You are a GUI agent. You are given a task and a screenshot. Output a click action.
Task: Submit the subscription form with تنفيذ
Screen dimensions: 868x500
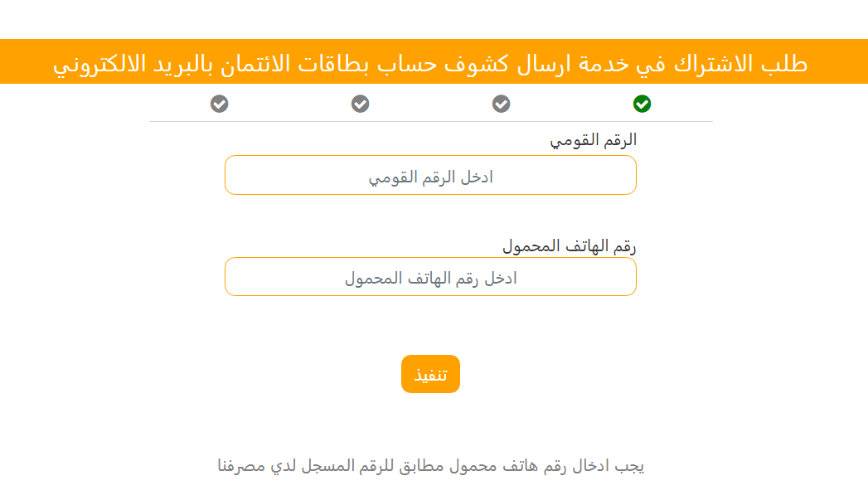coord(430,374)
